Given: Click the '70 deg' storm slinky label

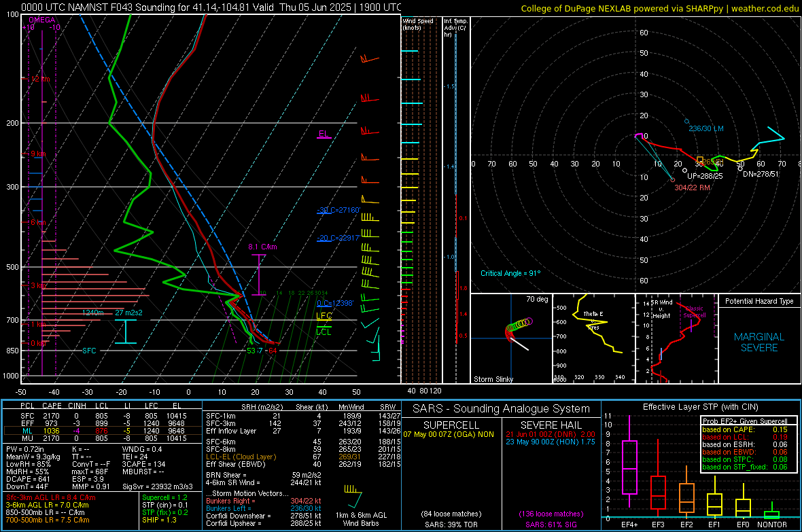Looking at the screenshot, I should pos(537,299).
